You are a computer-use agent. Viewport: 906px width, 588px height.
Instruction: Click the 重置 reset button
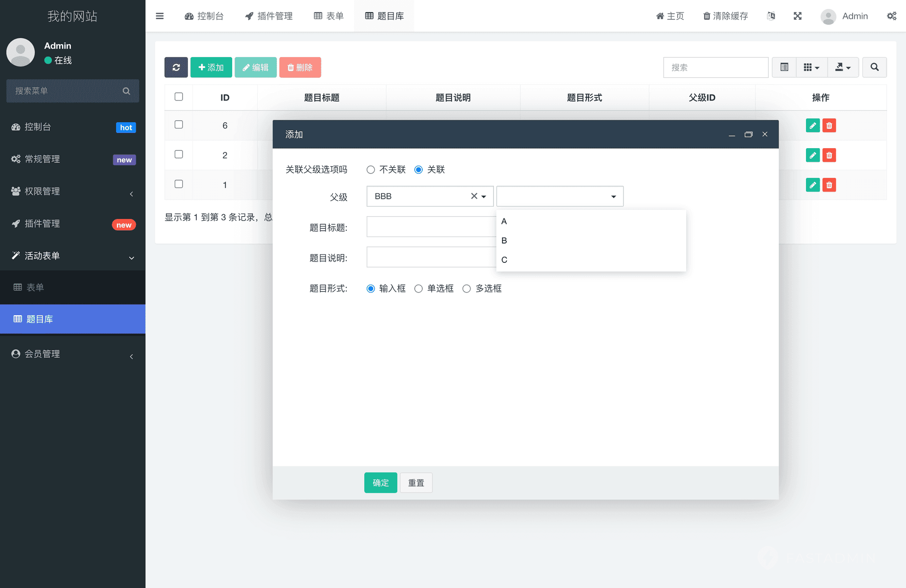click(416, 483)
